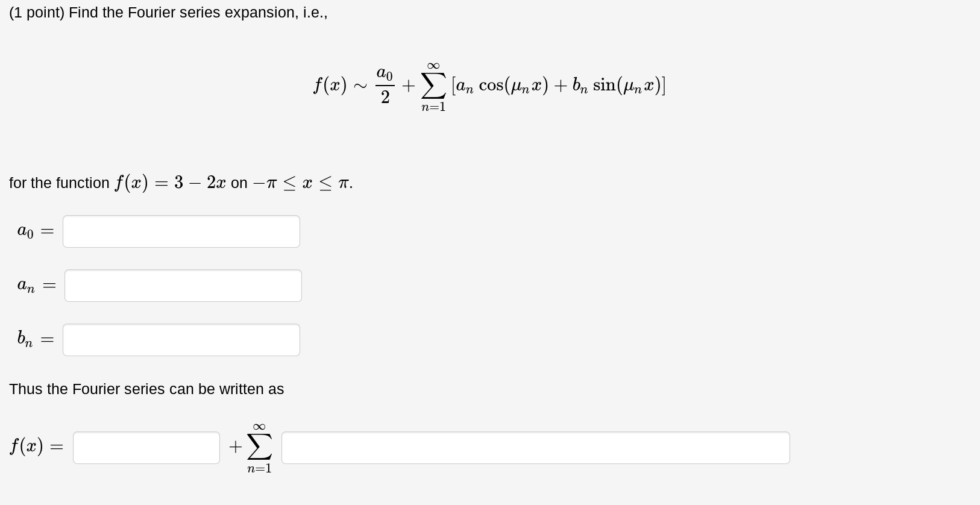Position cursor in the bn entry box
The height and width of the screenshot is (505, 980).
pyautogui.click(x=181, y=339)
